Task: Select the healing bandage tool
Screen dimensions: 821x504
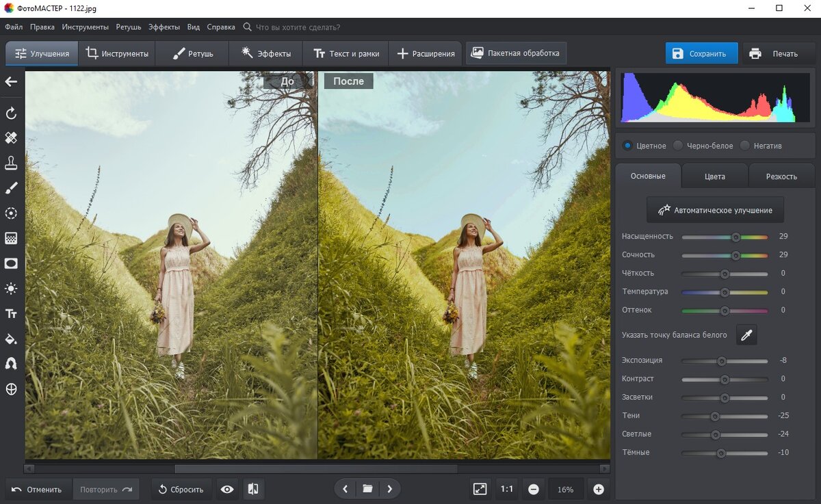Action: tap(11, 138)
